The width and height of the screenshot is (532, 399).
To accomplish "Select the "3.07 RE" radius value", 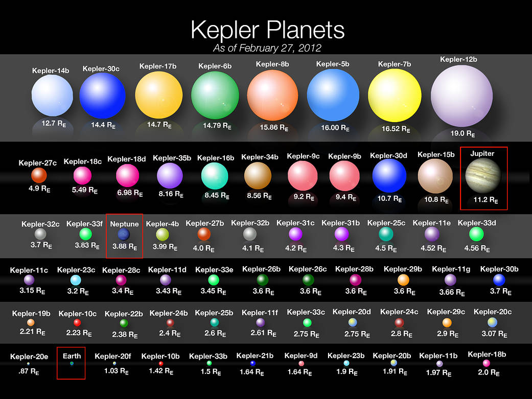I will click(494, 334).
